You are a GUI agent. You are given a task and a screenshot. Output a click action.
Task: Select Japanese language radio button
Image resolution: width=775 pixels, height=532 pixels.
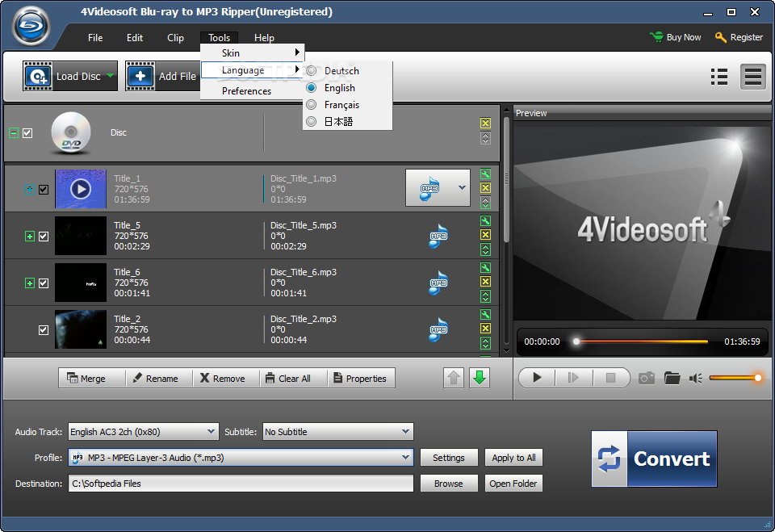tap(312, 122)
